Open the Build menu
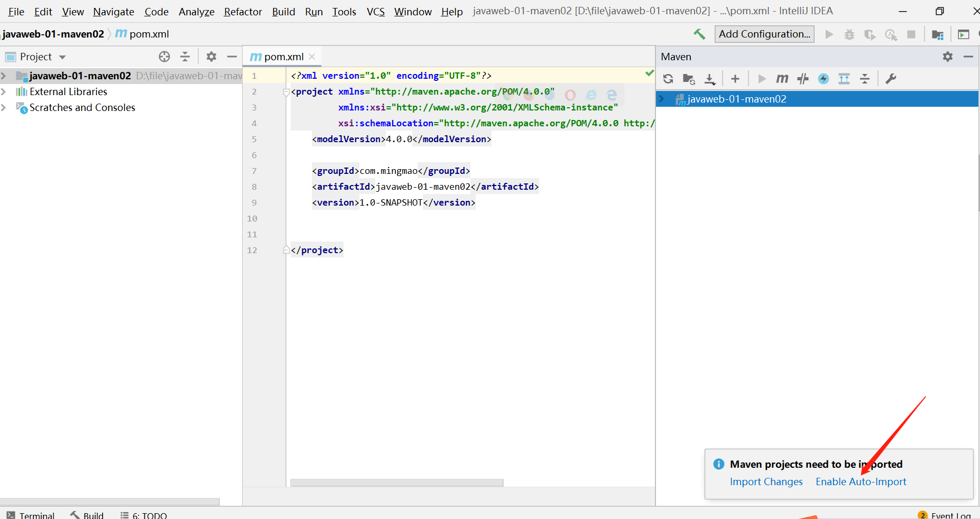 (x=283, y=12)
